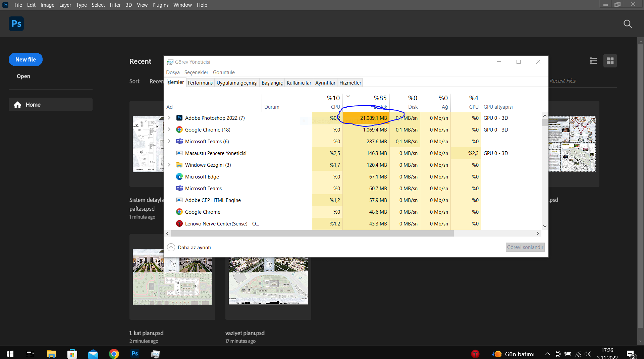This screenshot has height=359, width=644.
Task: Open the volume control in system tray
Action: pyautogui.click(x=588, y=354)
